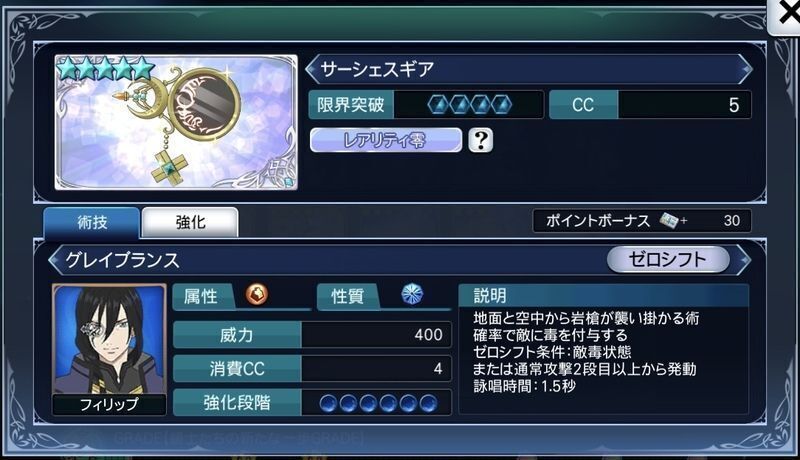The image size is (800, 460).
Task: Toggle the ゼロシフト zero shift button
Action: pyautogui.click(x=667, y=260)
